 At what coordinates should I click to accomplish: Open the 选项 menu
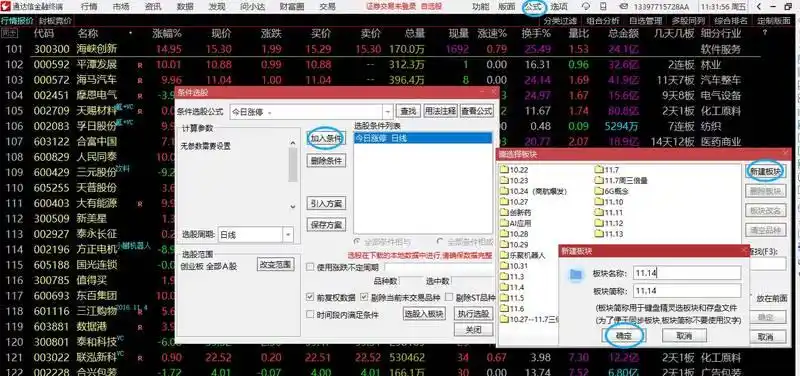[x=559, y=7]
